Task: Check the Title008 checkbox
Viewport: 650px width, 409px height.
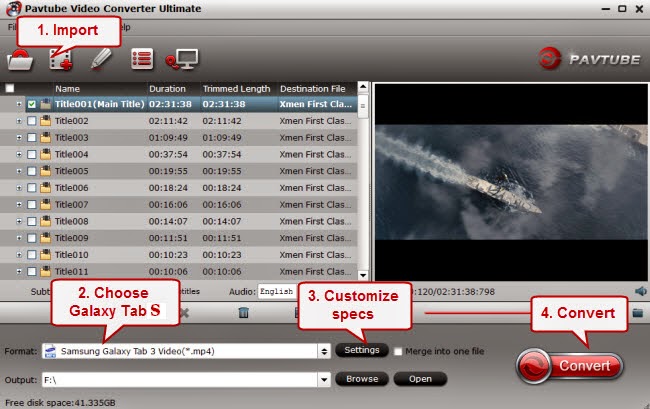Action: (x=32, y=221)
